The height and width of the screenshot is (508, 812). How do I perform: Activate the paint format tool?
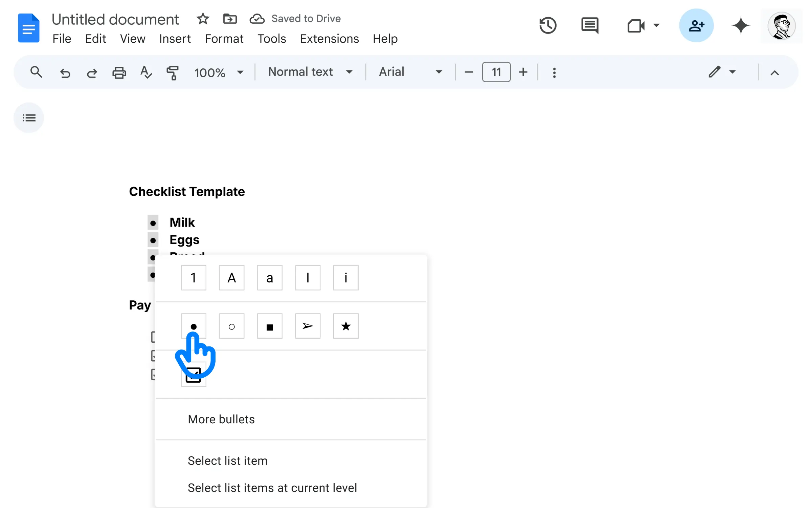pos(173,72)
